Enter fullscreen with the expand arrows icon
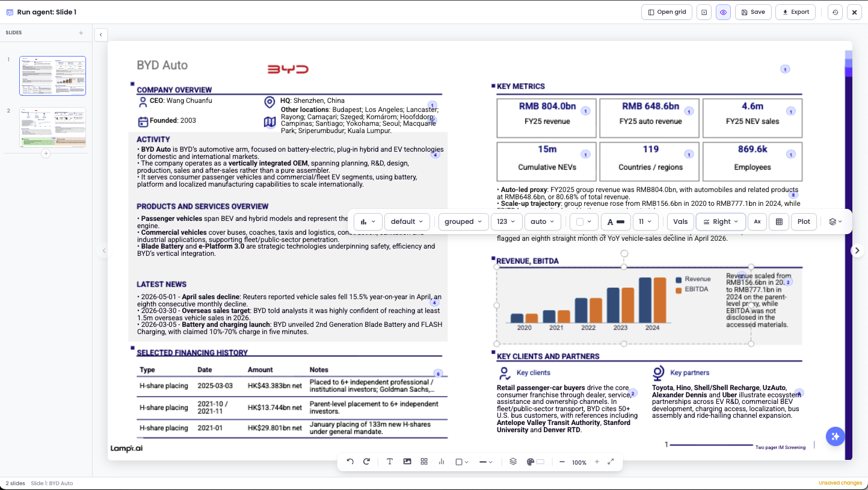 (x=611, y=462)
